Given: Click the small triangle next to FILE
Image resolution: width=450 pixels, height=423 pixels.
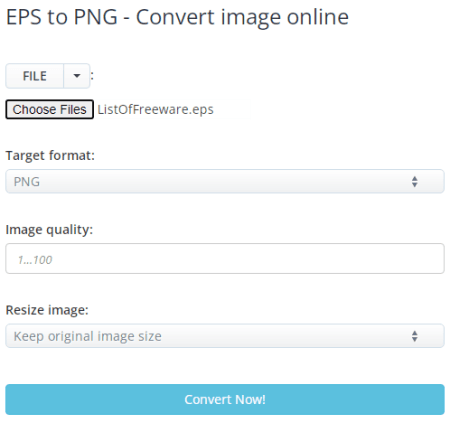Looking at the screenshot, I should [x=77, y=76].
